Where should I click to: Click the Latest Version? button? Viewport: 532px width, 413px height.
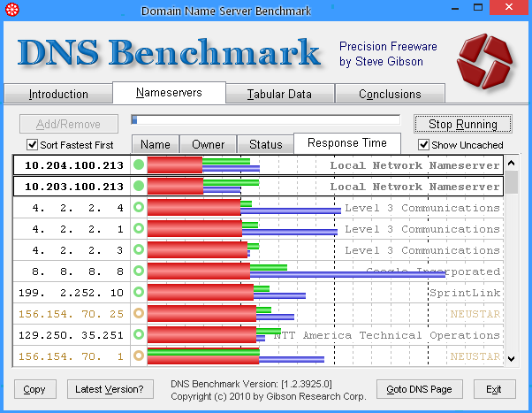coord(110,389)
